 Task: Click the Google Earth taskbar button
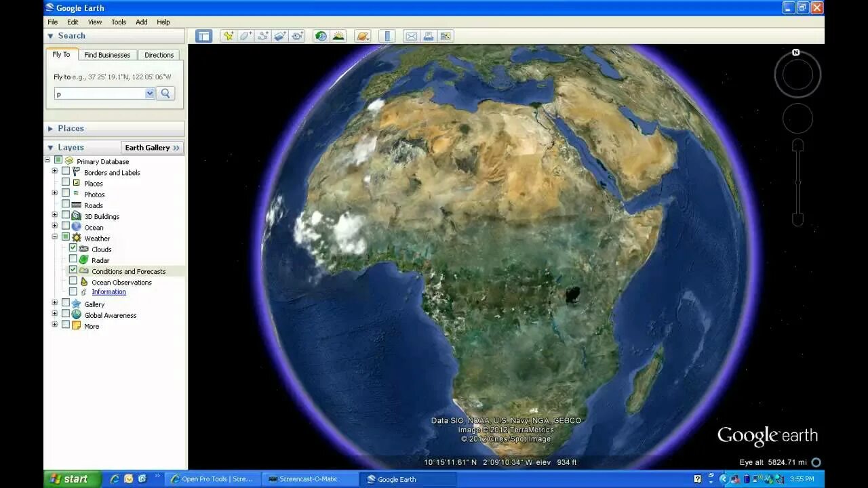(407, 479)
